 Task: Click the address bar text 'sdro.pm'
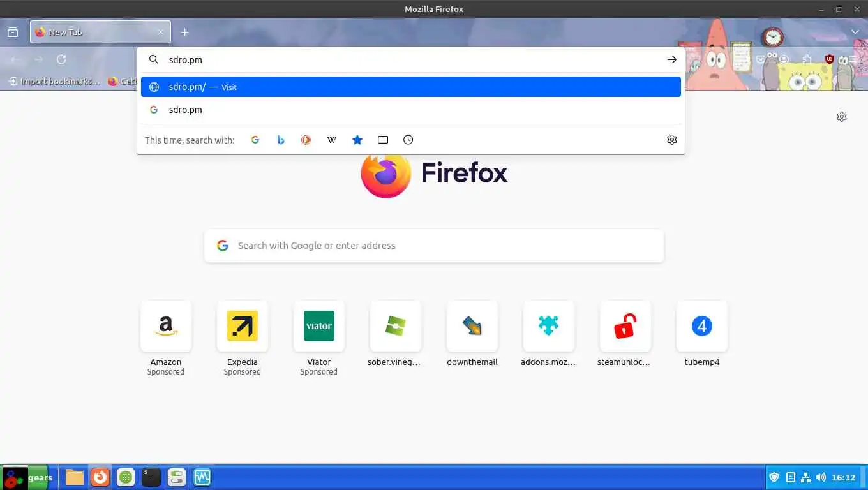(185, 59)
